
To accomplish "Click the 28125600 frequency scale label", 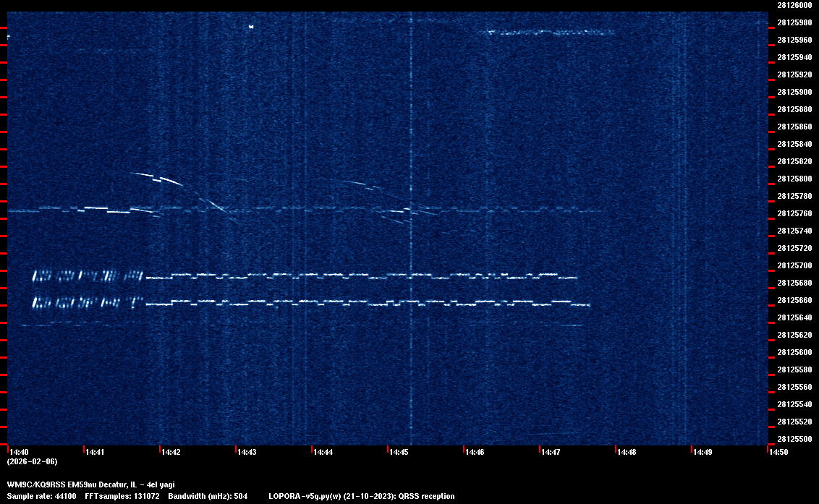I will tap(794, 352).
